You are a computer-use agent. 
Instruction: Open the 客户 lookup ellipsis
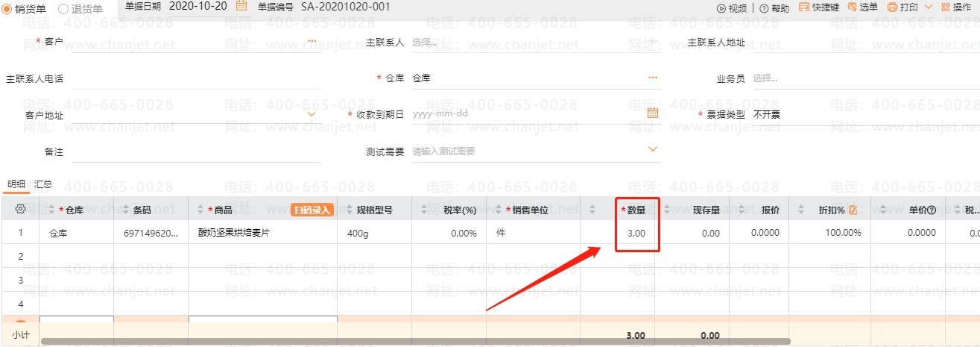pos(312,42)
